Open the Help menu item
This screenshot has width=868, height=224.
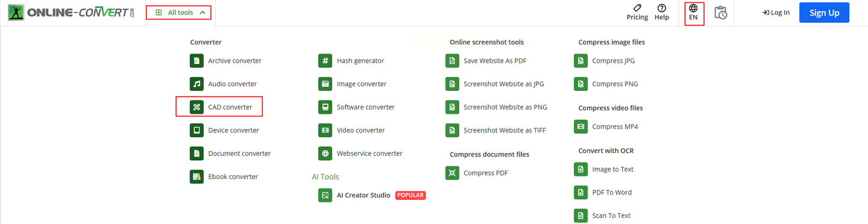tap(662, 13)
